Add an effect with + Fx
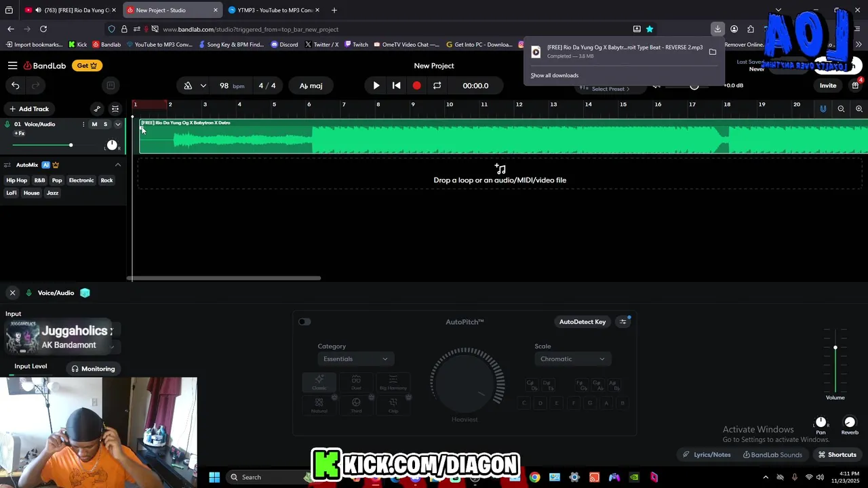Viewport: 868px width, 488px height. point(20,134)
